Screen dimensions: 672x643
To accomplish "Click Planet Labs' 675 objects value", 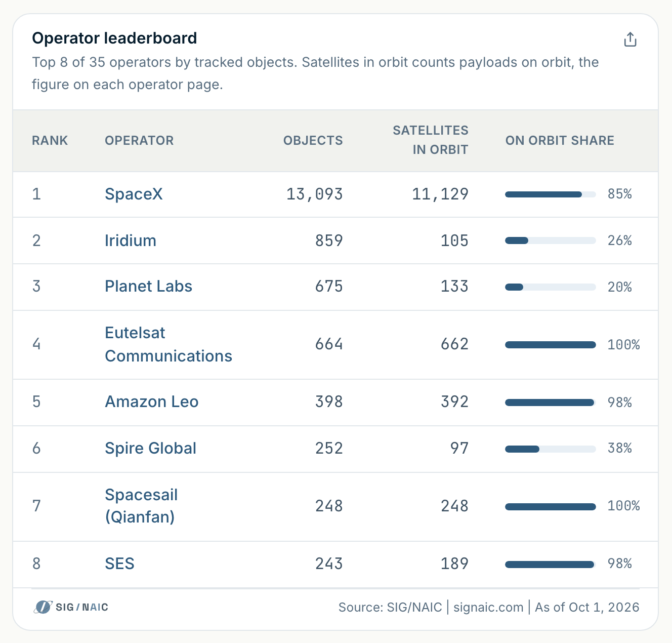I will (329, 286).
